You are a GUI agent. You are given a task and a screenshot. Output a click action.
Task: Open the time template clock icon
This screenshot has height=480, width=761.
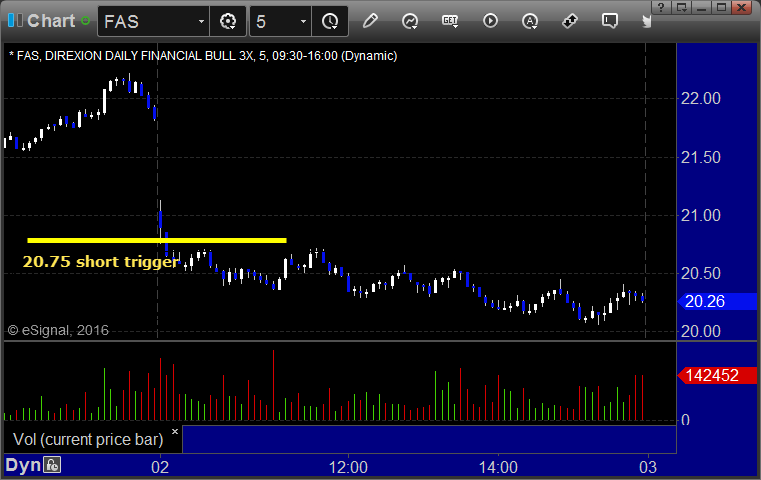(x=330, y=21)
